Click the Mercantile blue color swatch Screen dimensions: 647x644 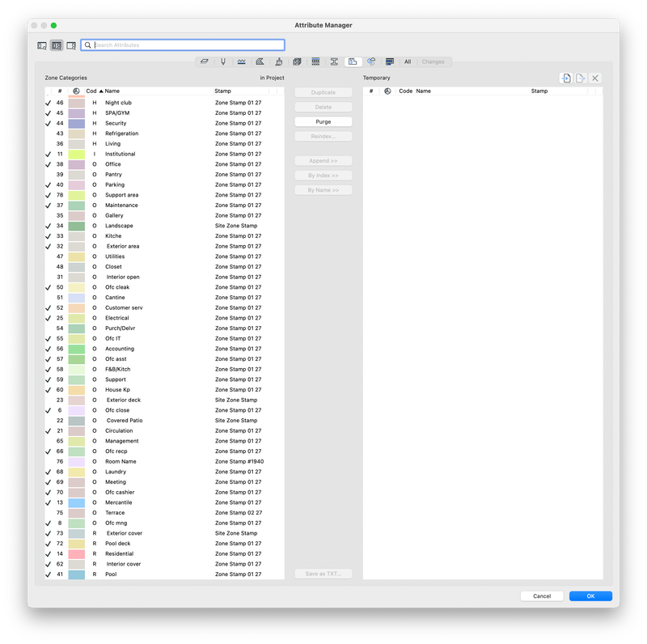pyautogui.click(x=76, y=502)
